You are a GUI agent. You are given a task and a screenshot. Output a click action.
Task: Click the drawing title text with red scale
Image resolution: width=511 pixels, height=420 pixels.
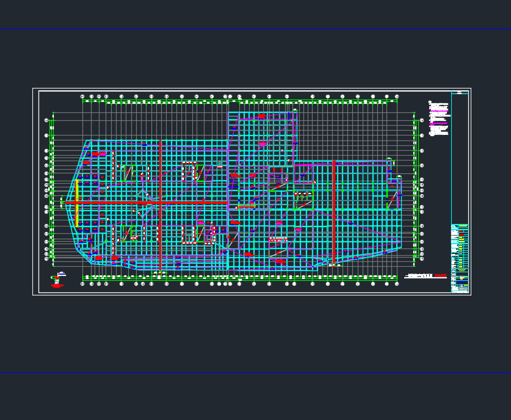[426, 277]
